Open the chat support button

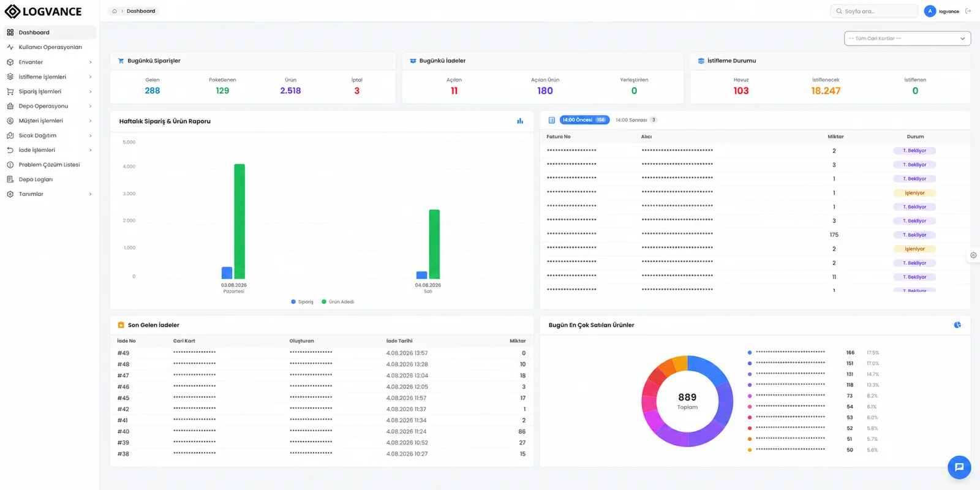(959, 467)
